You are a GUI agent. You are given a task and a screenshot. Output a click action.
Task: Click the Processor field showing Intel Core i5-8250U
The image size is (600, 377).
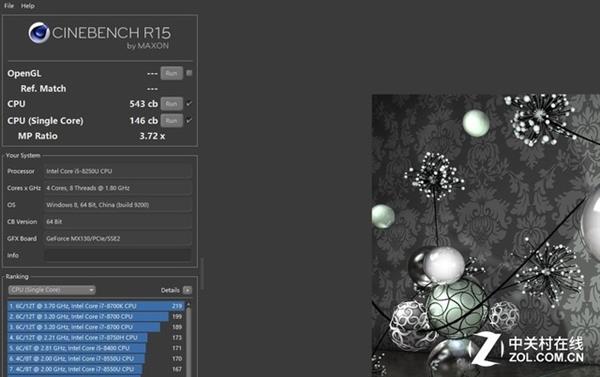118,171
